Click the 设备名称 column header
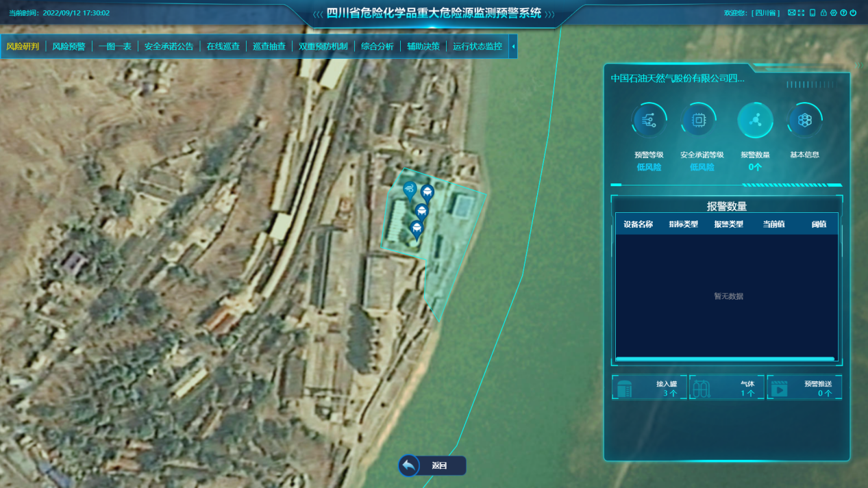The height and width of the screenshot is (488, 868). pyautogui.click(x=638, y=224)
